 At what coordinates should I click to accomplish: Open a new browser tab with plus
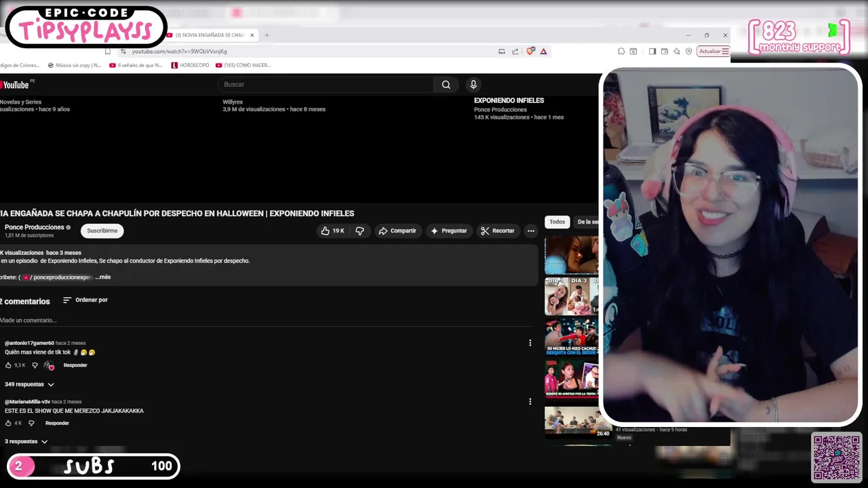pos(267,35)
